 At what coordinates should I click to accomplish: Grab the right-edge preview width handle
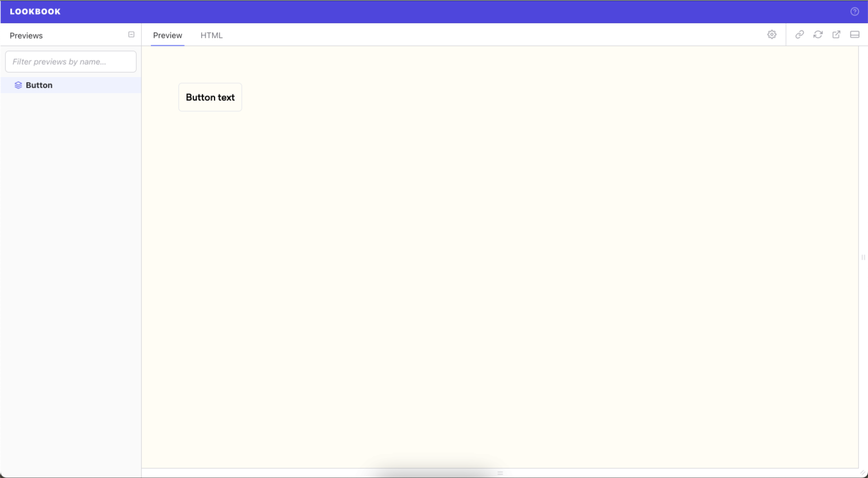pyautogui.click(x=863, y=257)
